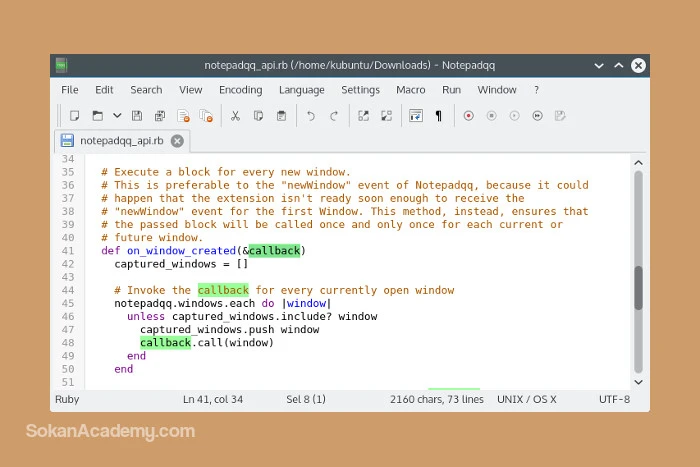Copy the selection using the toolbar icon

[258, 116]
